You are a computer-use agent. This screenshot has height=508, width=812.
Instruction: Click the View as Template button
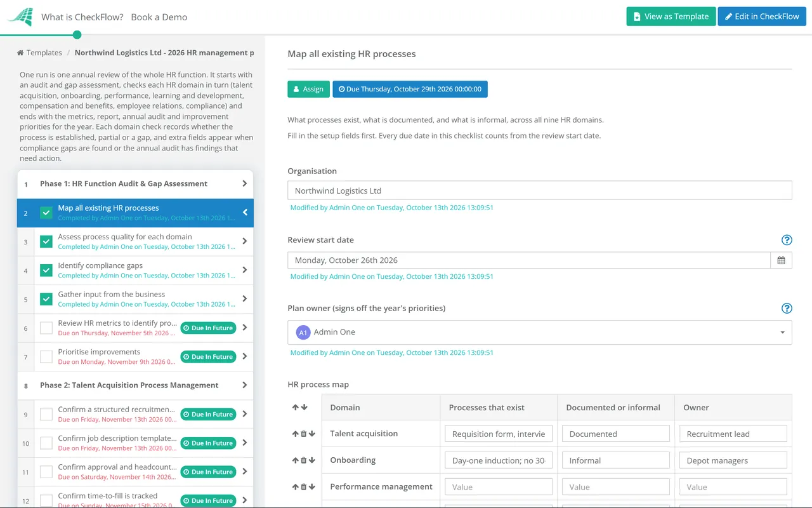click(671, 17)
